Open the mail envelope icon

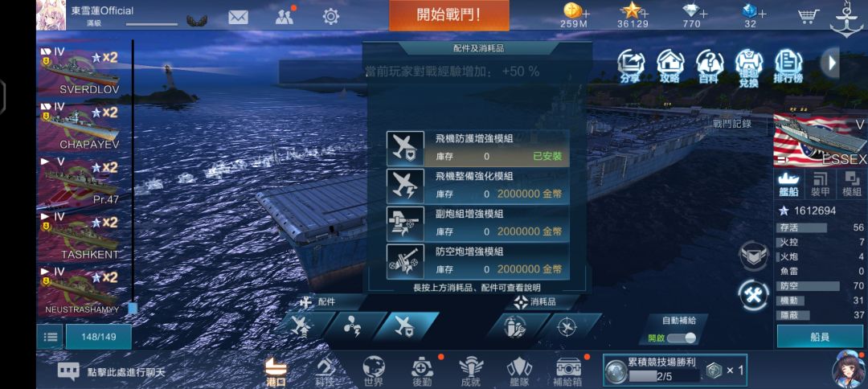[x=238, y=17]
